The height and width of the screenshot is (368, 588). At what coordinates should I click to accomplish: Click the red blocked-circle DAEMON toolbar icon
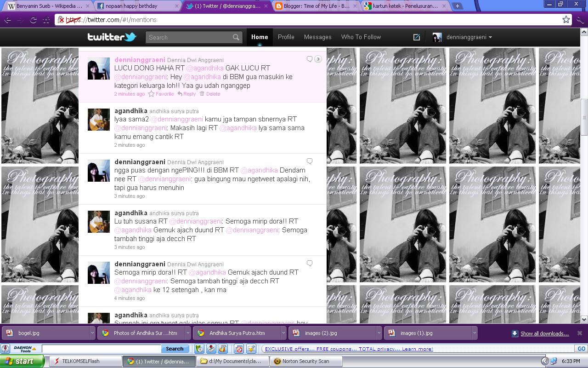[x=239, y=349]
